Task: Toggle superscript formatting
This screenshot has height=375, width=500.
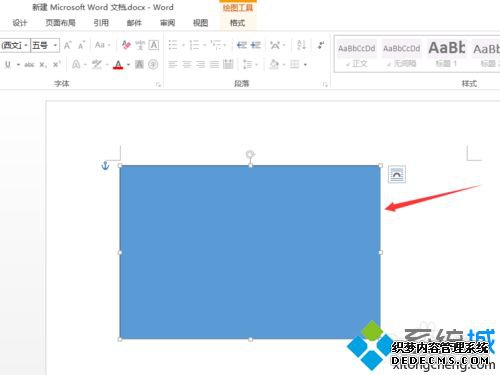Action: (57, 64)
